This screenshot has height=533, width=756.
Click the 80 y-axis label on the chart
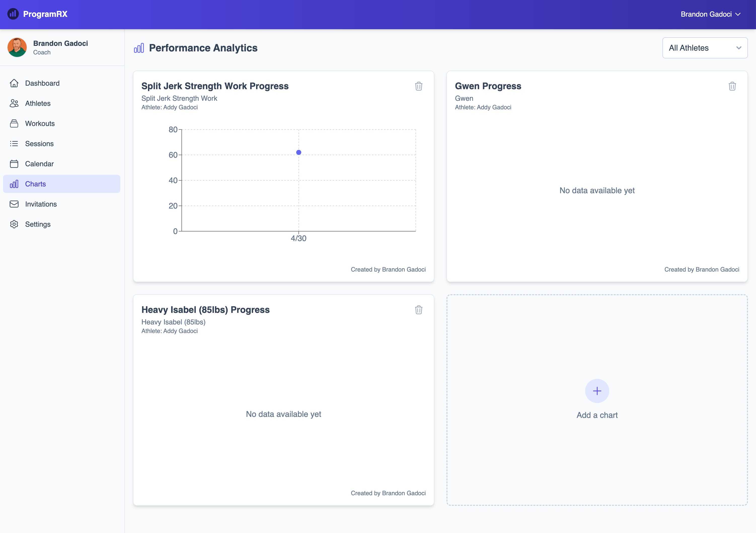[173, 129]
